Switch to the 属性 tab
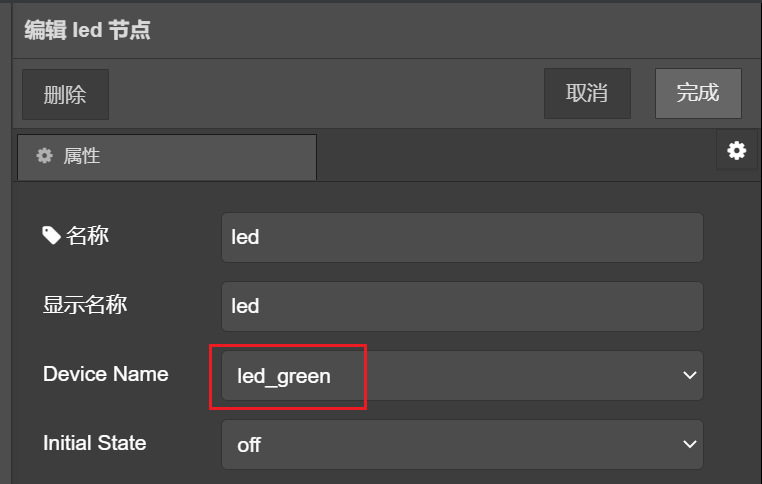This screenshot has height=484, width=762. point(166,157)
